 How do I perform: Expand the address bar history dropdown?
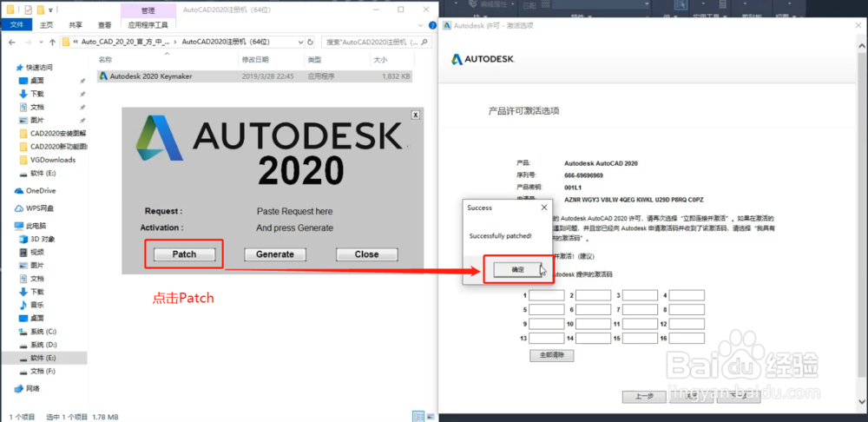point(300,42)
